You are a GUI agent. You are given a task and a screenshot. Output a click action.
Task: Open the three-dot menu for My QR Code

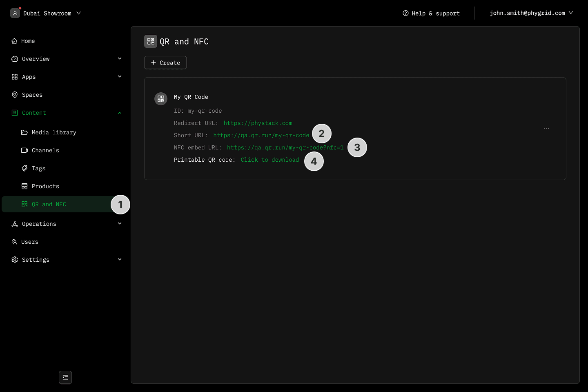546,129
